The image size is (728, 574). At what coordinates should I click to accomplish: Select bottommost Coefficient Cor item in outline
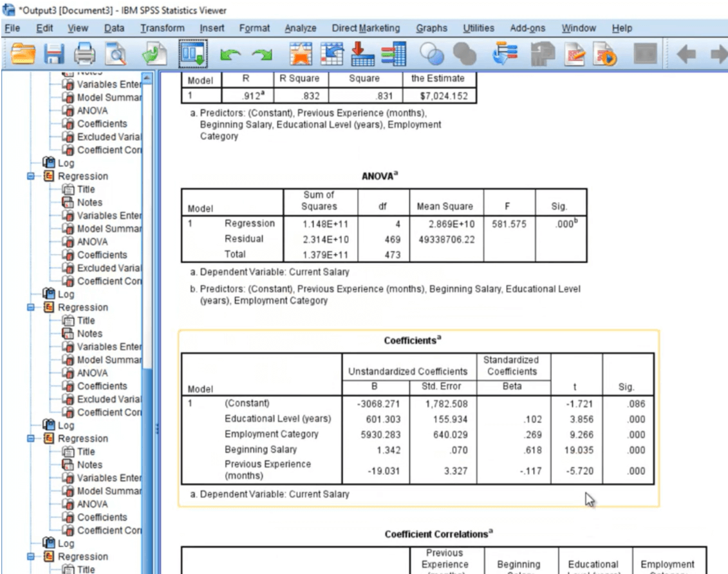pyautogui.click(x=109, y=530)
